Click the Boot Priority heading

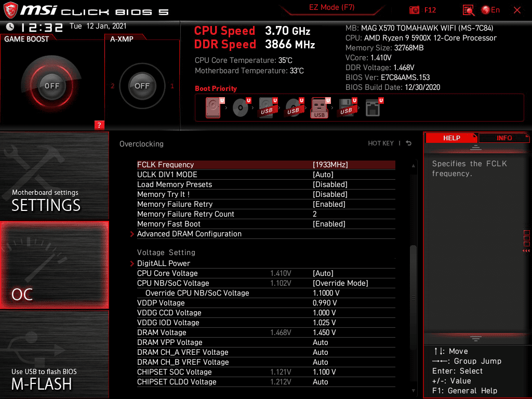pyautogui.click(x=216, y=88)
